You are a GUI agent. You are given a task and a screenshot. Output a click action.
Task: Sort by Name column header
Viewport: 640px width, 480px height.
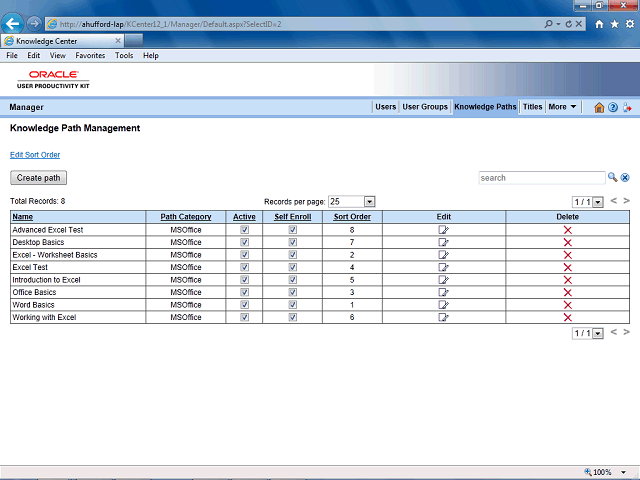coord(22,217)
